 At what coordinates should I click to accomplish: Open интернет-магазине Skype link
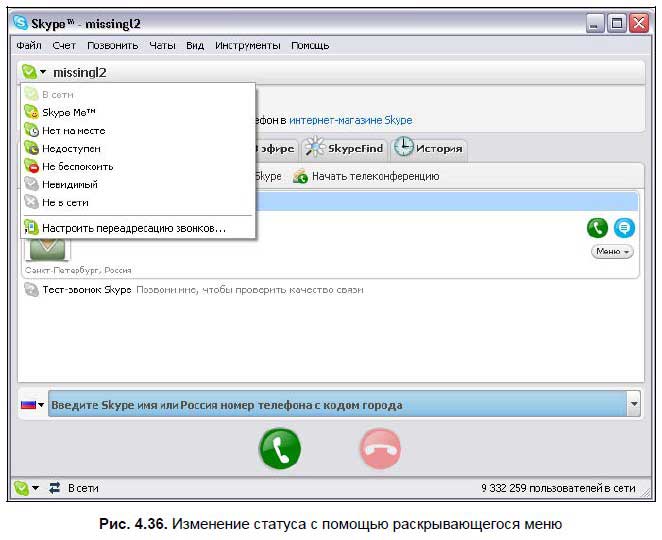[x=350, y=120]
